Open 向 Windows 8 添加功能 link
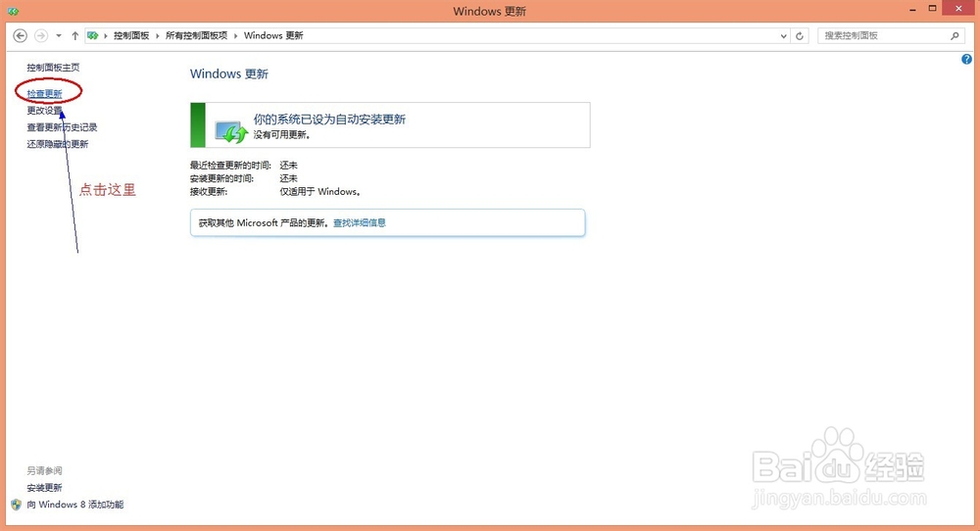The height and width of the screenshot is (531, 980). 75,505
